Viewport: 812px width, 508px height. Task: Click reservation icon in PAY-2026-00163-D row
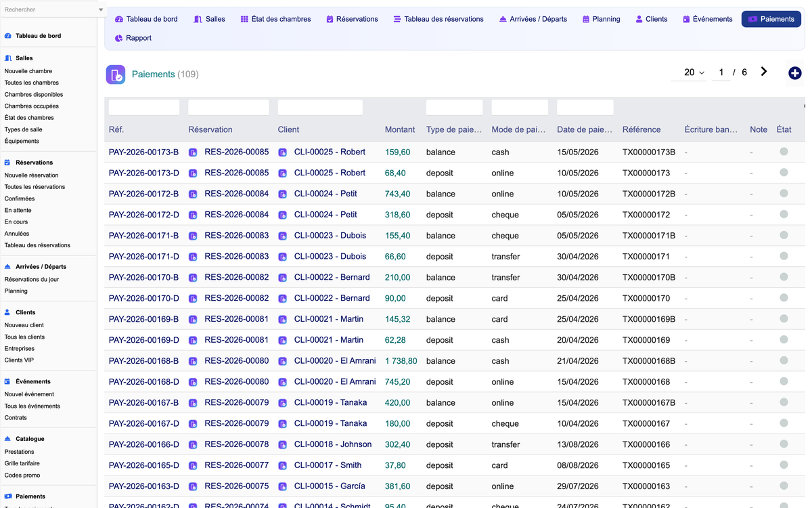[193, 487]
